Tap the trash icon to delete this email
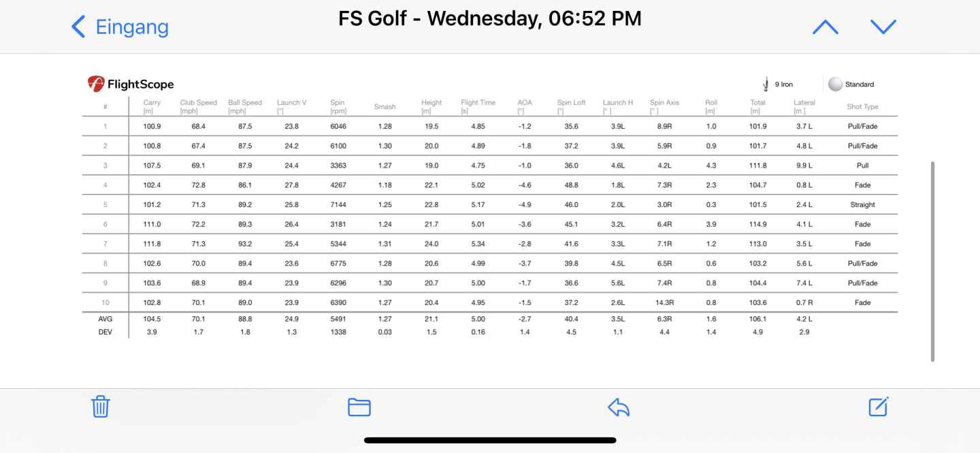Image resolution: width=980 pixels, height=453 pixels. [x=101, y=407]
